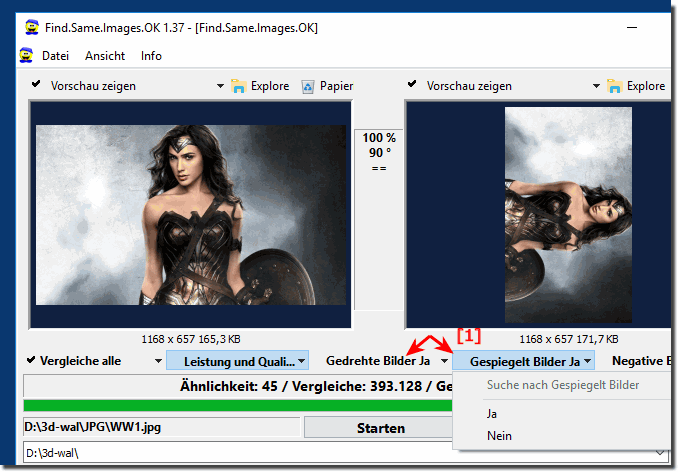Screen dimensions: 678x472
Task: Open the Vergleiche alle dropdown arrow
Action: 158,360
